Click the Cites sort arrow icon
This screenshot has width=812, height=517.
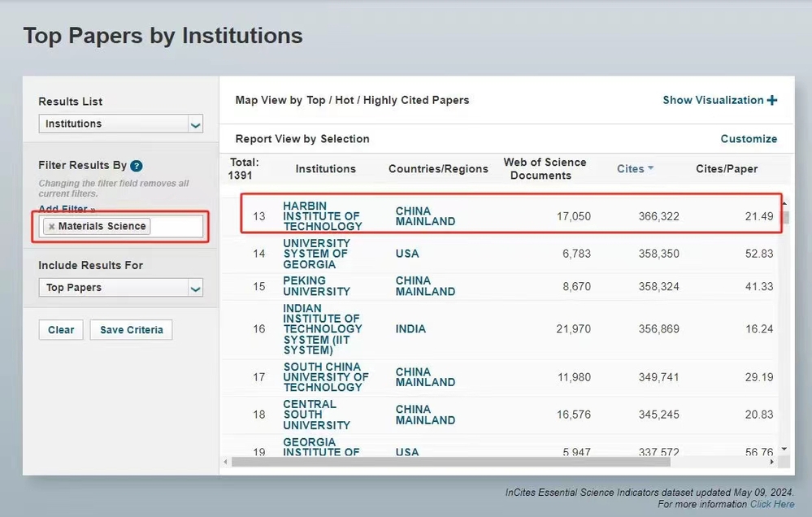click(651, 169)
